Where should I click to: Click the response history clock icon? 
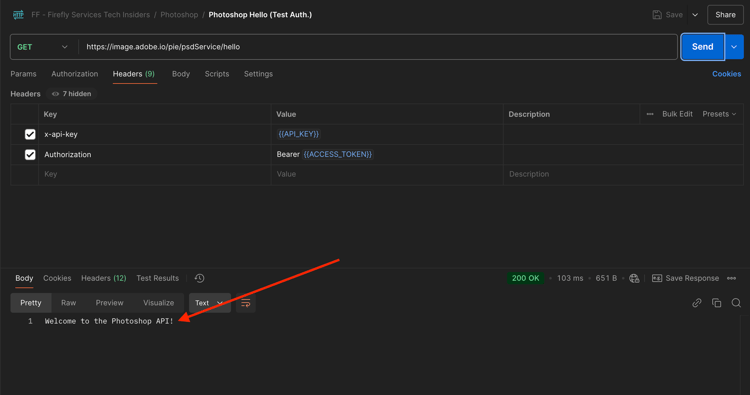199,278
